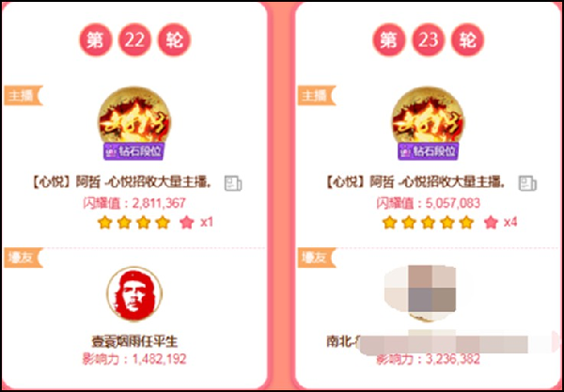Click the 主播 tag in round 22 card
564x392 pixels.
tap(23, 95)
